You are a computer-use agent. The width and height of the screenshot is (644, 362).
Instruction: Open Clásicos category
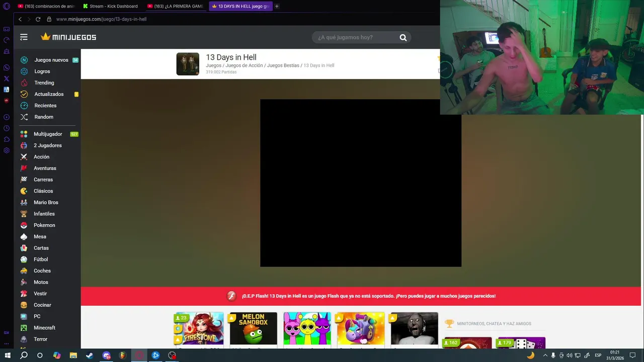click(x=43, y=191)
